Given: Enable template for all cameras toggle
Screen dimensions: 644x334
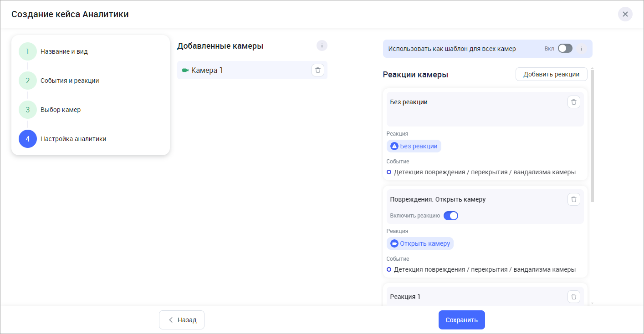Looking at the screenshot, I should [x=565, y=49].
